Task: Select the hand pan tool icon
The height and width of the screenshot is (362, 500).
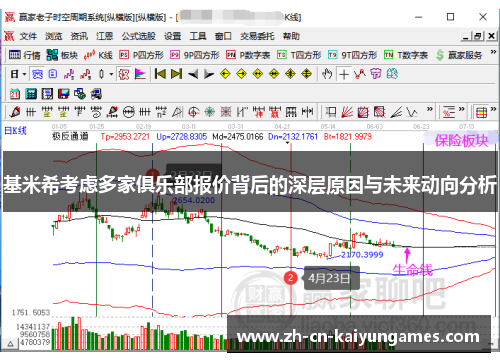Action: tap(327, 74)
